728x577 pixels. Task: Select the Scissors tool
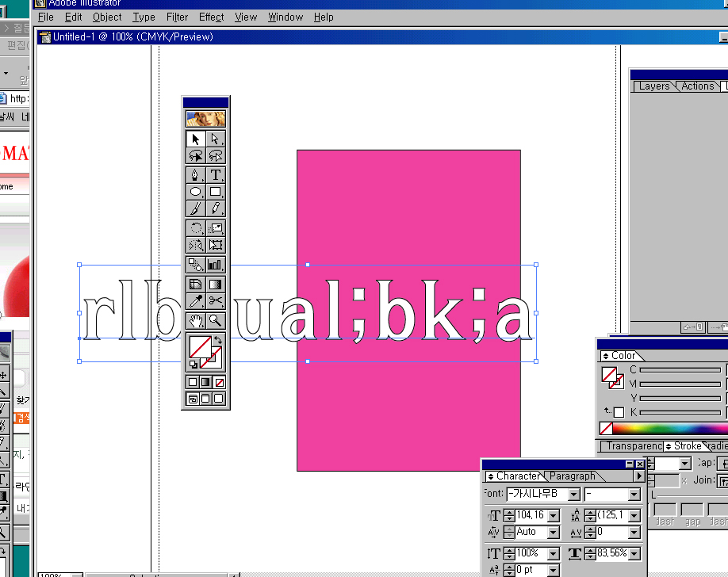pyautogui.click(x=215, y=301)
